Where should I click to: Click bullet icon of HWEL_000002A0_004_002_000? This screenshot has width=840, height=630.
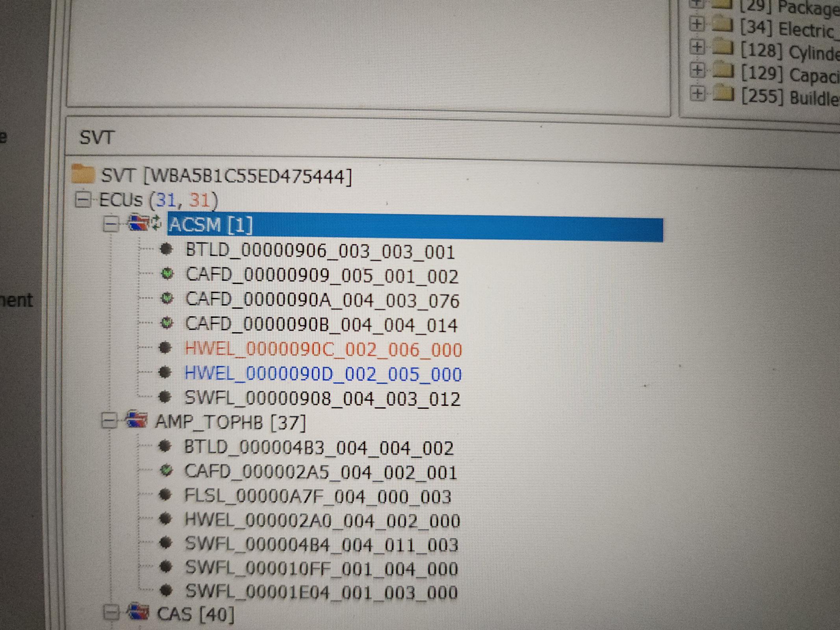click(166, 519)
